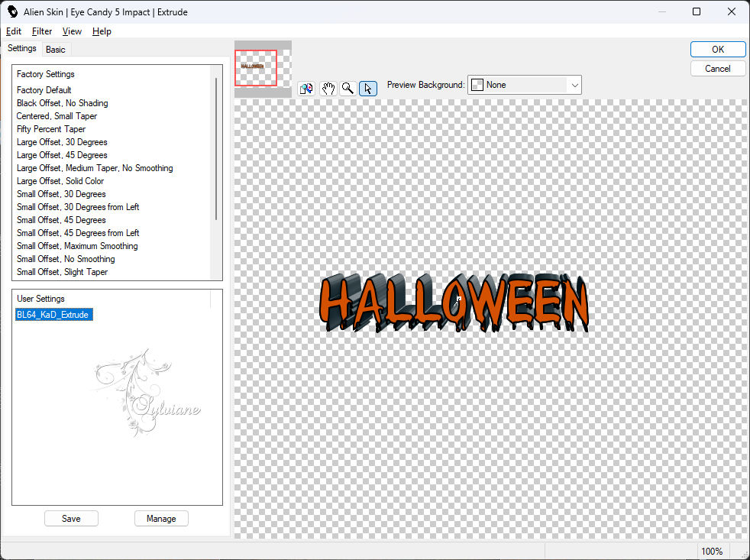Screen dimensions: 750x560
Task: Select Large Offset, Solid Color preset
Action: point(60,181)
